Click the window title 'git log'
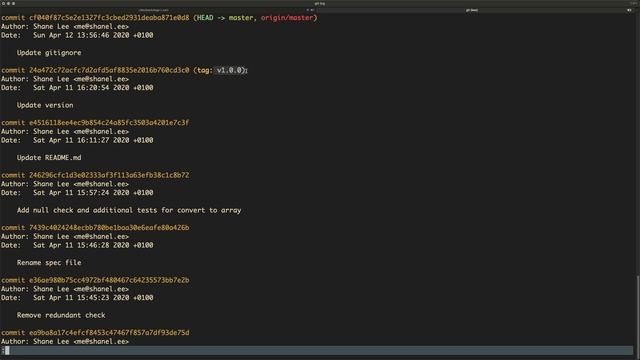Screen dimensions: 640x360 [320, 3]
